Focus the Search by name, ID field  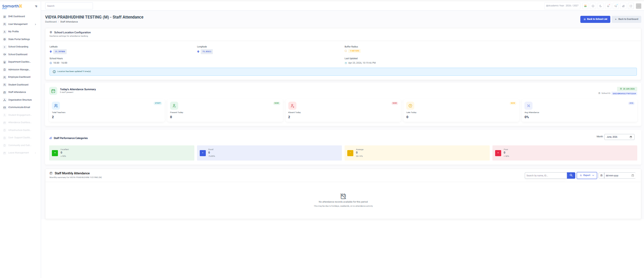[546, 175]
